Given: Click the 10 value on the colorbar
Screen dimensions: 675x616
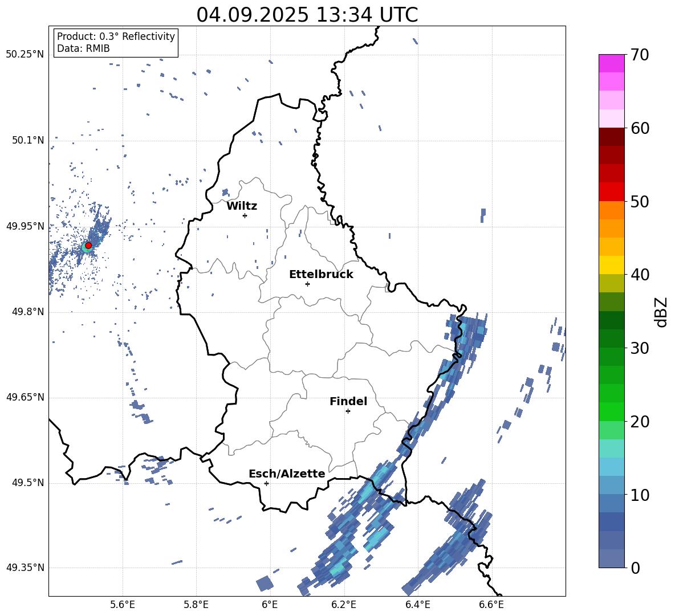Looking at the screenshot, I should click(640, 495).
